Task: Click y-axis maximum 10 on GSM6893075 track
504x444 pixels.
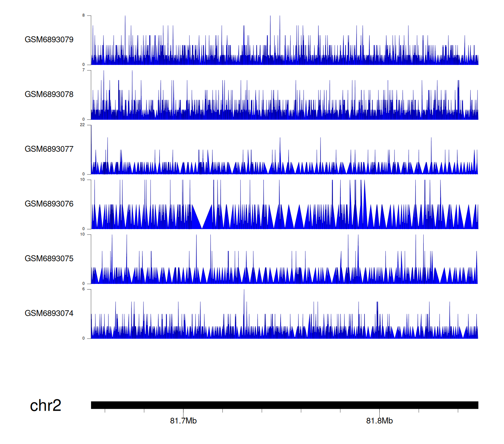Action: point(82,234)
